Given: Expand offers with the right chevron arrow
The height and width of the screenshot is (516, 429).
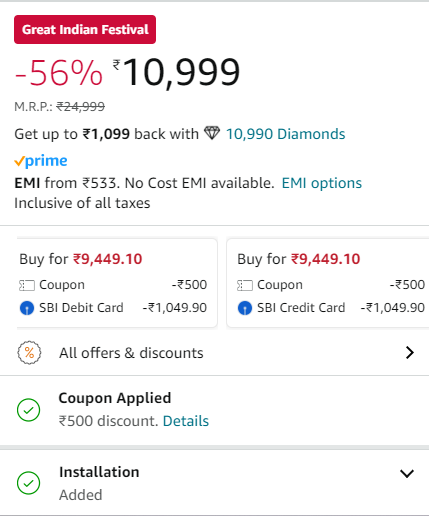Looking at the screenshot, I should point(410,352).
